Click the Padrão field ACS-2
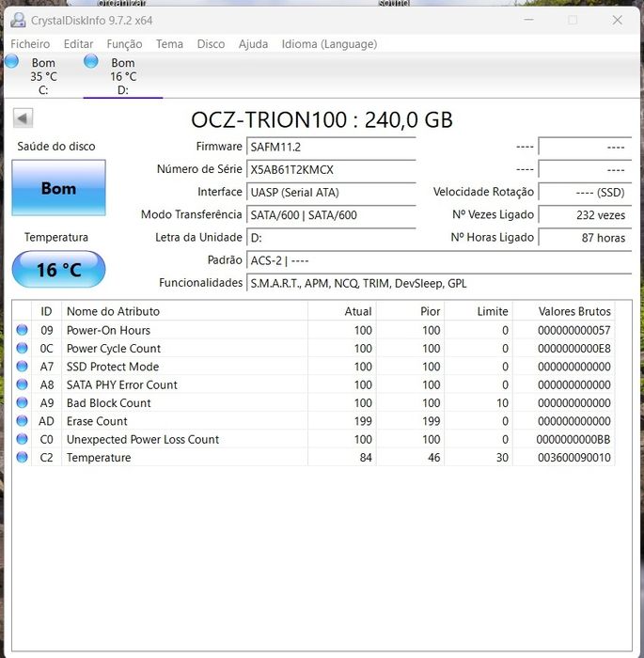Image resolution: width=644 pixels, height=658 pixels. (x=439, y=260)
